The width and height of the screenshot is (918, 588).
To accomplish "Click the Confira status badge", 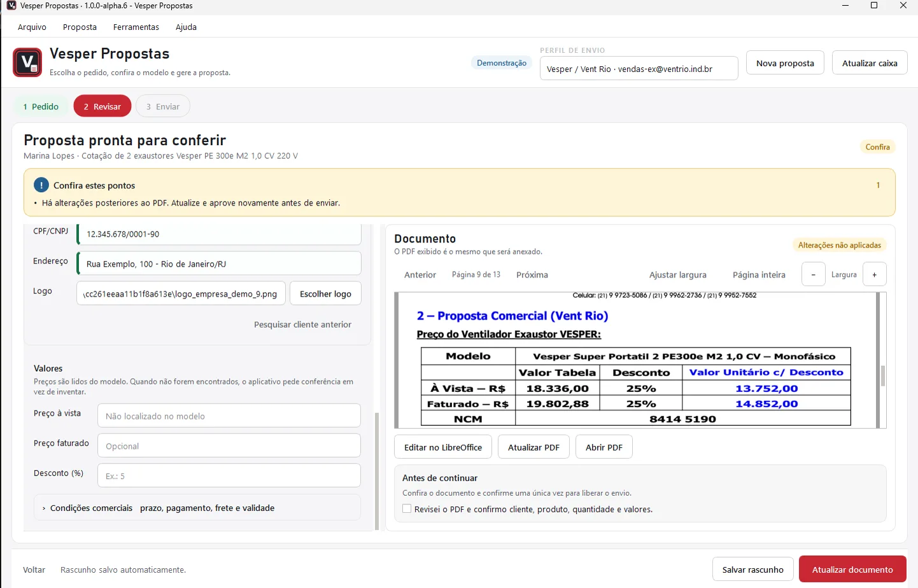I will pos(877,147).
